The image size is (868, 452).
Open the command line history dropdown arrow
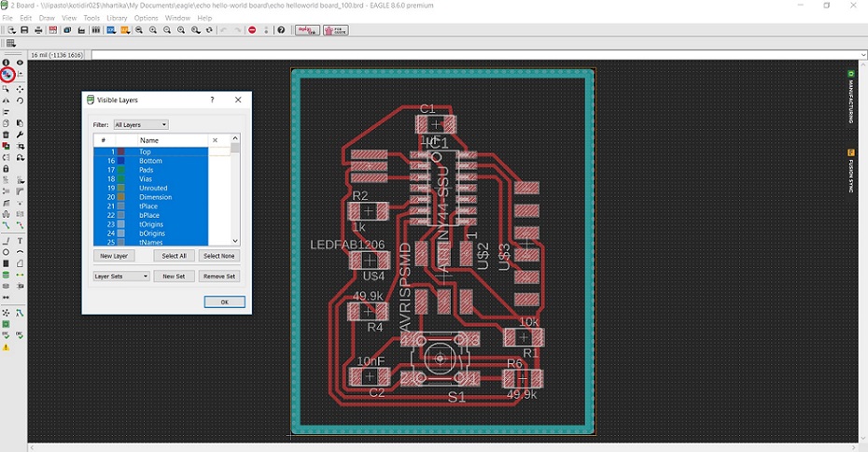click(863, 55)
